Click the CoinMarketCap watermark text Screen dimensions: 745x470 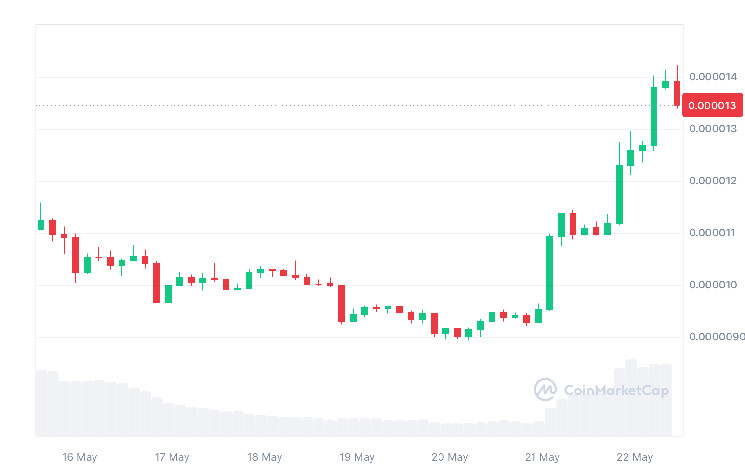[x=615, y=391]
